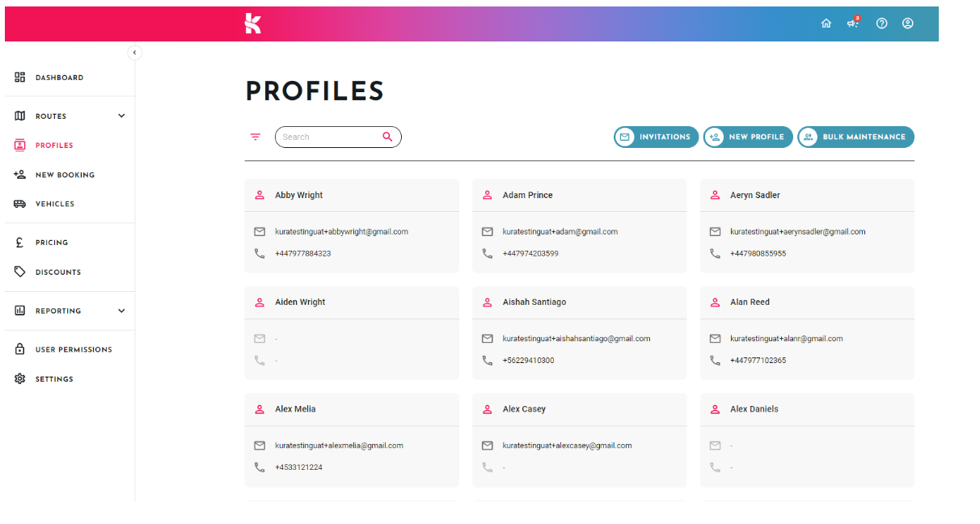Click the phone icon on Adam Prince card
The height and width of the screenshot is (524, 980).
click(x=488, y=253)
